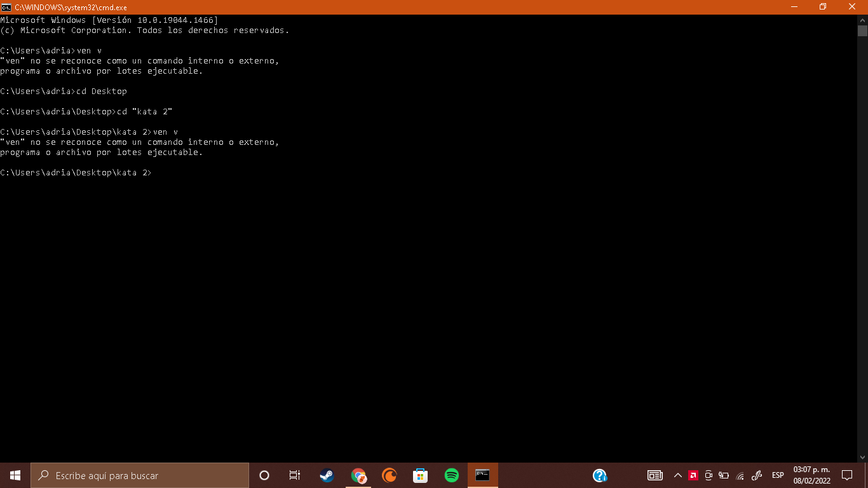Screen dimensions: 868x488
Task: Show hidden system tray icons
Action: [x=677, y=475]
